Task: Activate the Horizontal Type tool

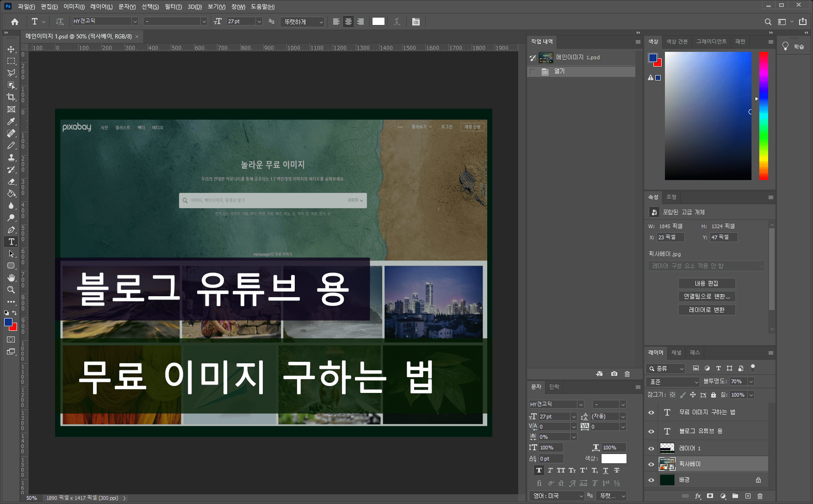Action: point(10,241)
